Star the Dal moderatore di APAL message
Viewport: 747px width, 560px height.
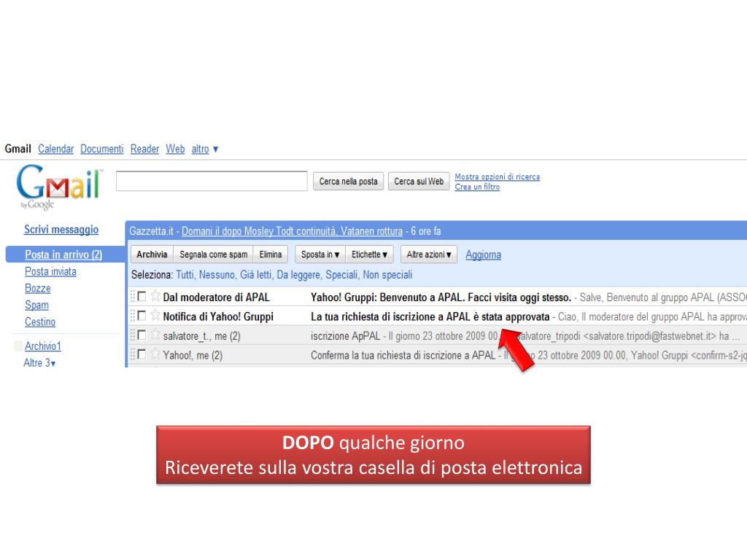point(155,296)
